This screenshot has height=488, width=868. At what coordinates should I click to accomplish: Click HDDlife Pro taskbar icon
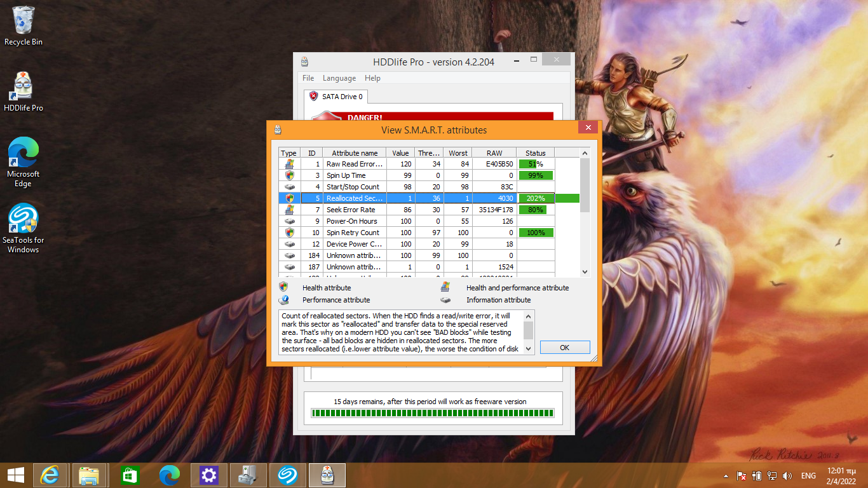(x=327, y=475)
